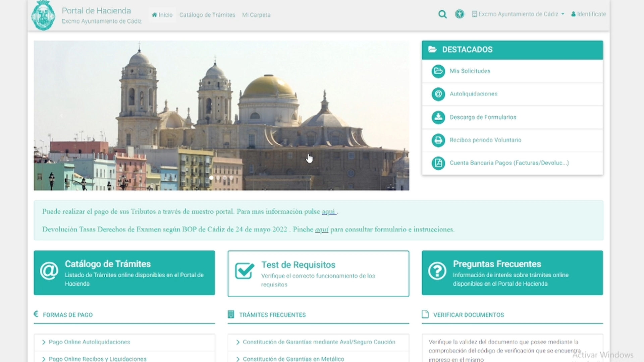Click the aquí link for tributos payment info
Screen dimensions: 644x362
point(329,212)
